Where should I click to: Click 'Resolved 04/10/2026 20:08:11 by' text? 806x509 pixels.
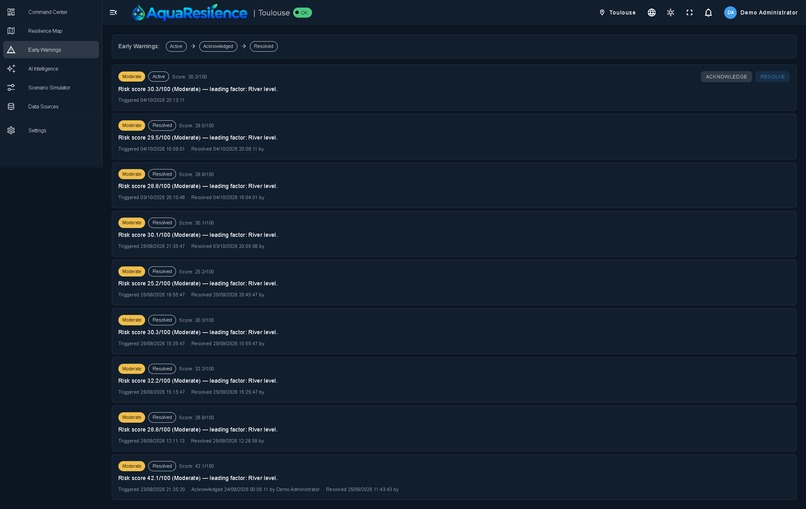[227, 149]
